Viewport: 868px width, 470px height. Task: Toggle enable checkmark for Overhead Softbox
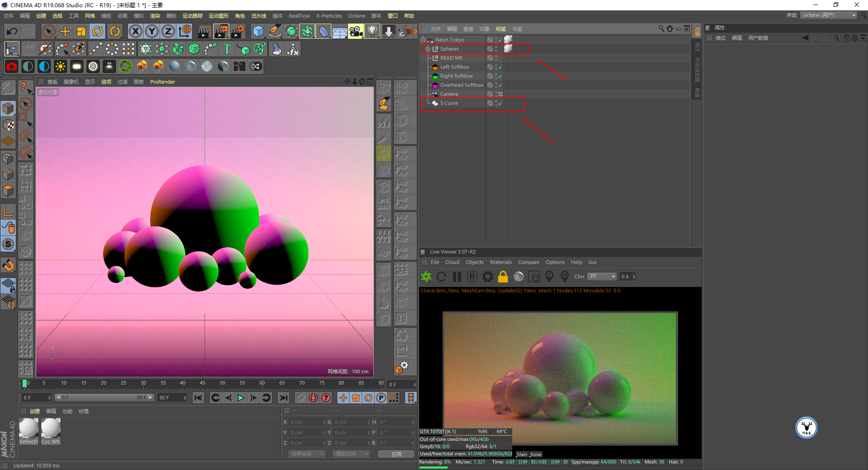click(500, 85)
